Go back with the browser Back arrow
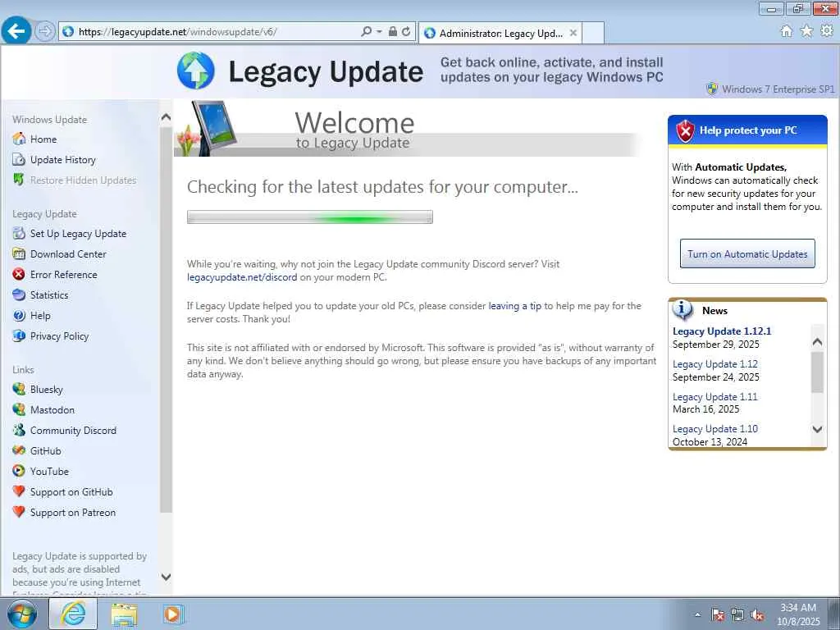 [16, 31]
